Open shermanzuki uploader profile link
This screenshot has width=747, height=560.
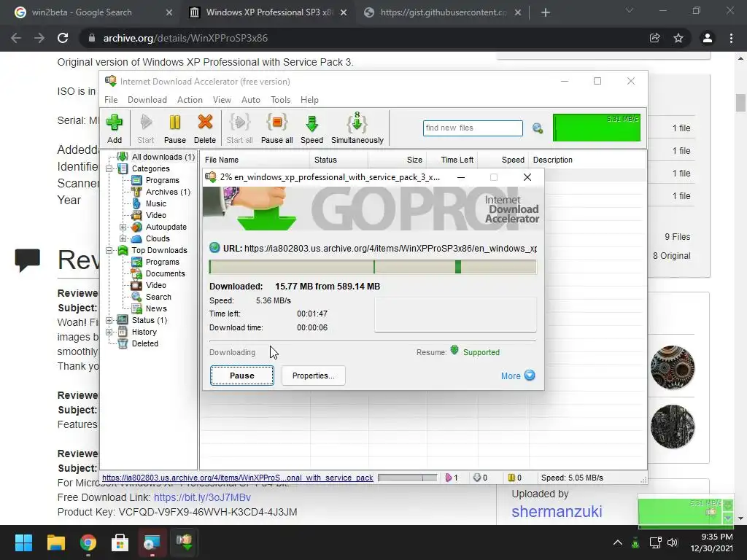click(557, 511)
